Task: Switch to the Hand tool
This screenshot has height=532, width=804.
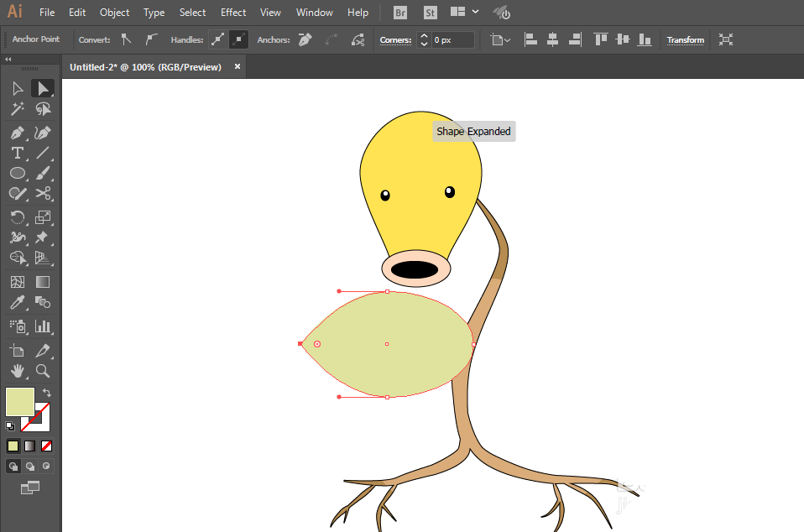Action: pos(17,371)
